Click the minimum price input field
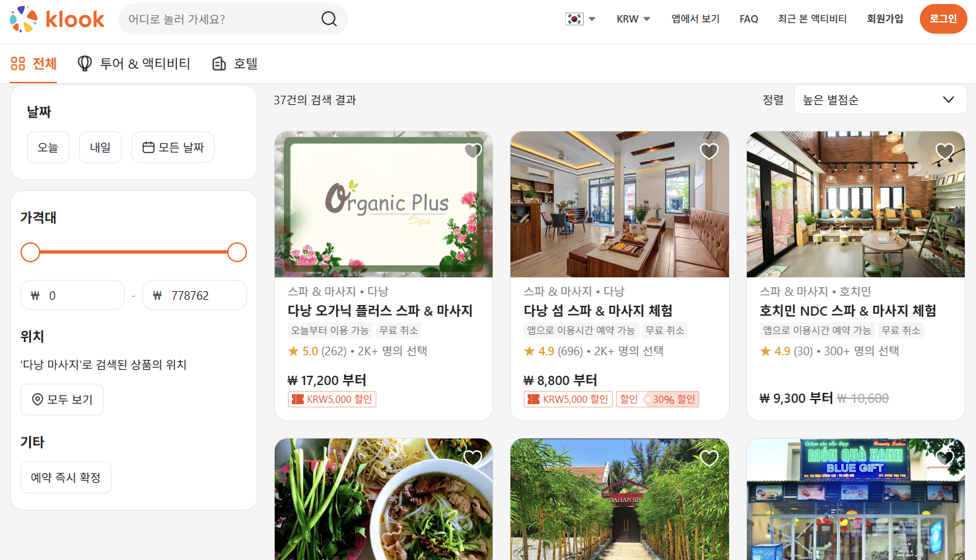This screenshot has height=560, width=976. (x=73, y=295)
